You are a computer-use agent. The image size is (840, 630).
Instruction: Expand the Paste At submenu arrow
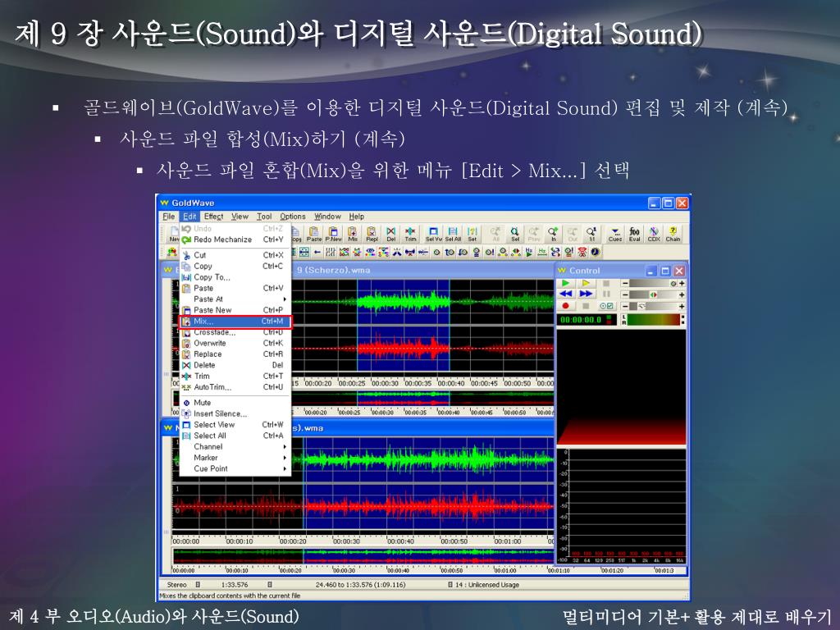click(285, 299)
